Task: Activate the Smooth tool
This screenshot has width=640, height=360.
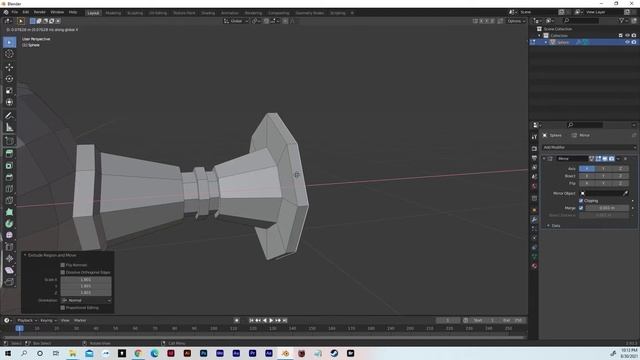Action: tap(9, 235)
